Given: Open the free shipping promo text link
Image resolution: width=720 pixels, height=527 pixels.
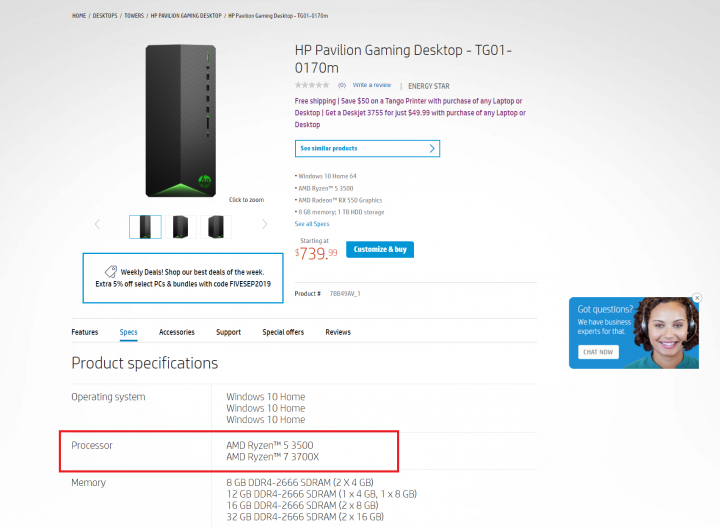Looking at the screenshot, I should click(410, 112).
